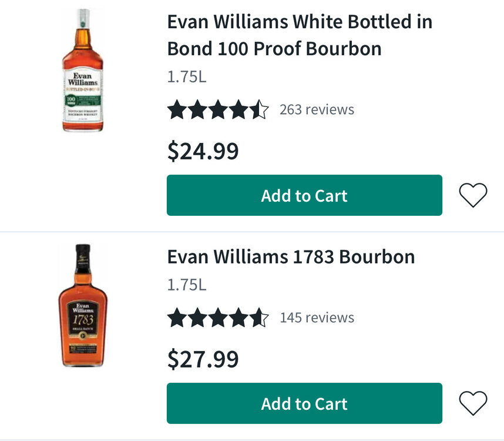
Task: Tap the heart icon for Evan Williams 1783
Action: pos(473,403)
